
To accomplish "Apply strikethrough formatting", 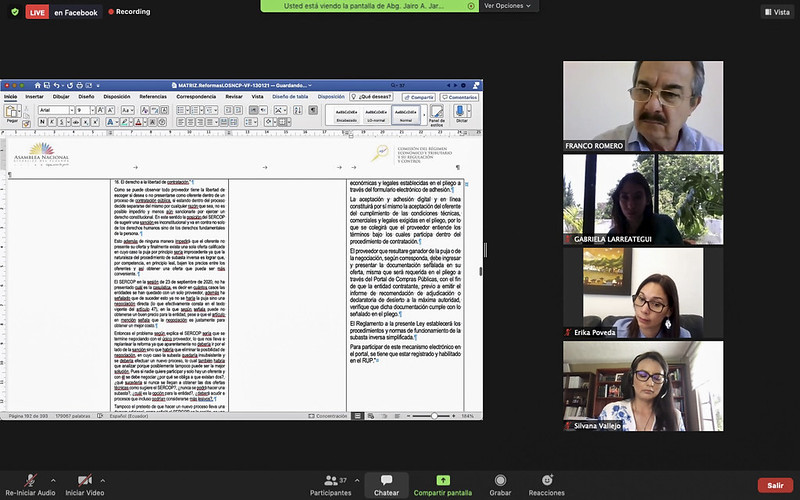I will [76, 122].
